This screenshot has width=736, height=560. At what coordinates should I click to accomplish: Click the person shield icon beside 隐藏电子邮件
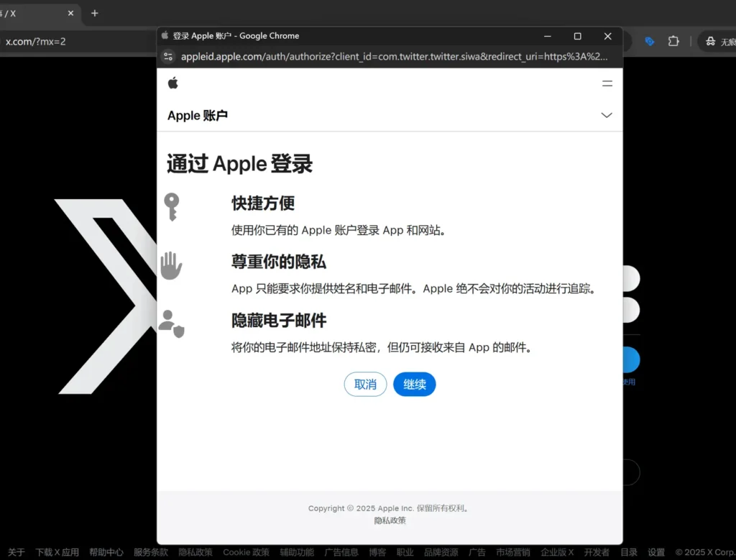tap(171, 324)
